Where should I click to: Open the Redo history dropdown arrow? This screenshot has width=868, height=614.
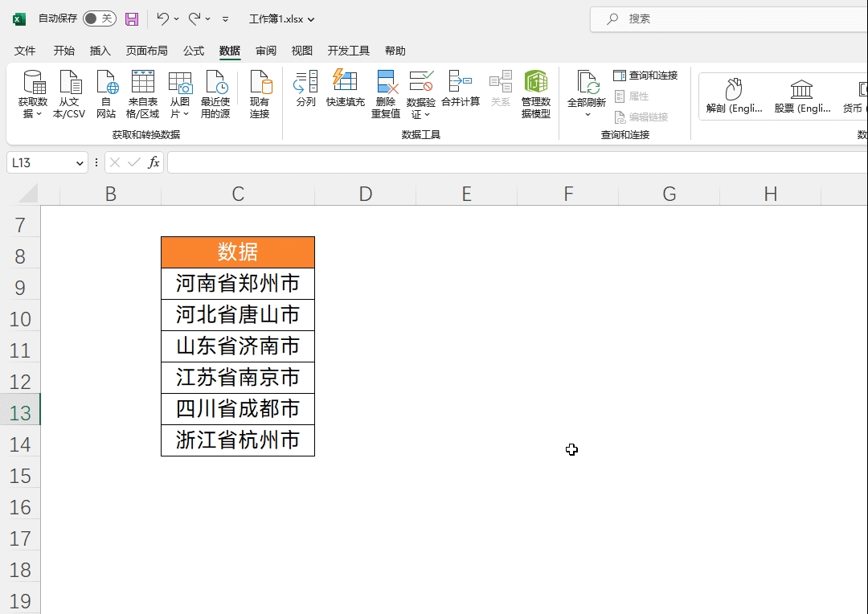click(x=208, y=18)
